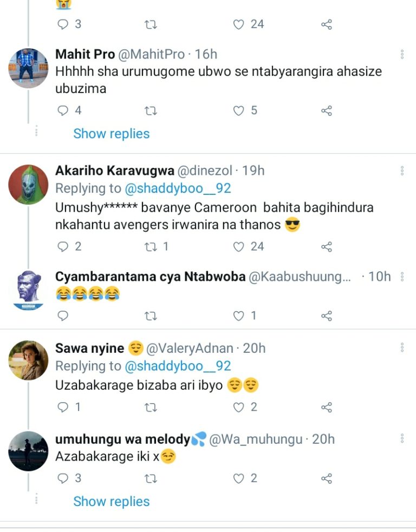
Task: Like Mahit Pro's tweet
Action: point(239,111)
